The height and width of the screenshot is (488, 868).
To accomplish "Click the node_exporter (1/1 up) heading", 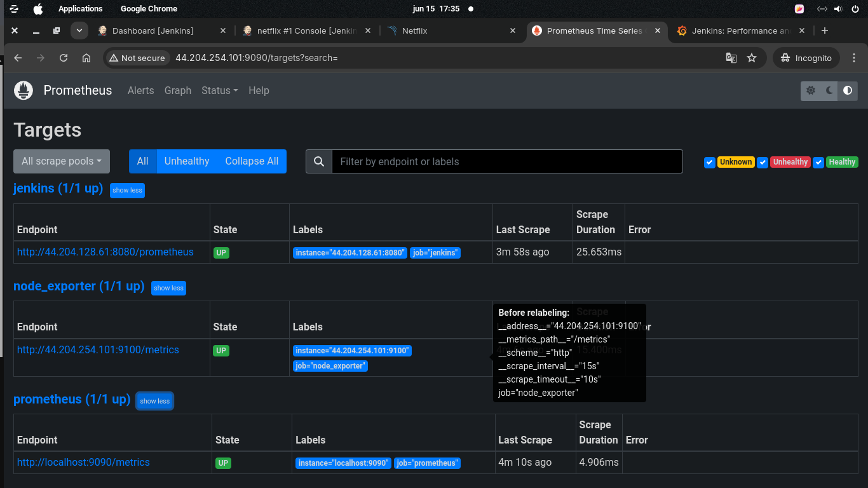I will pos(79,286).
